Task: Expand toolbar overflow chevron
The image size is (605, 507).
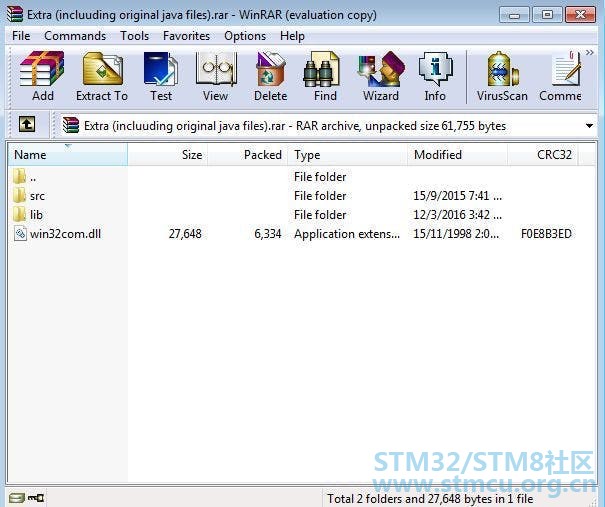Action: click(590, 52)
